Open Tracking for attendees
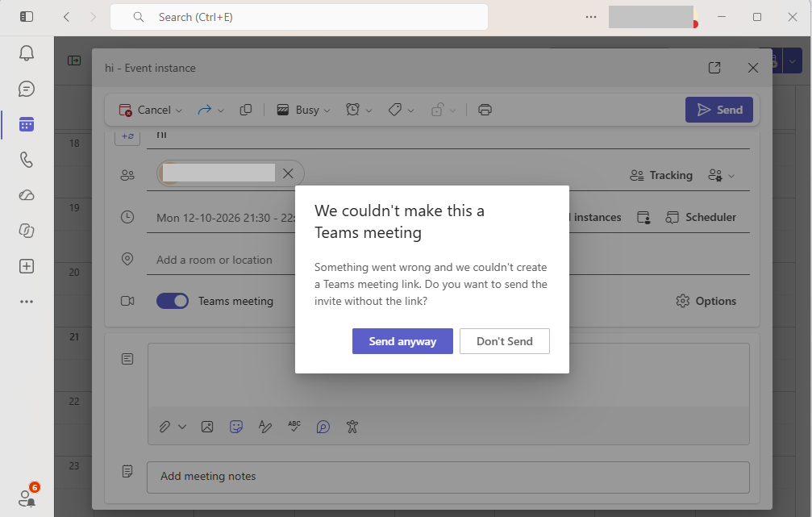The image size is (812, 517). 661,176
